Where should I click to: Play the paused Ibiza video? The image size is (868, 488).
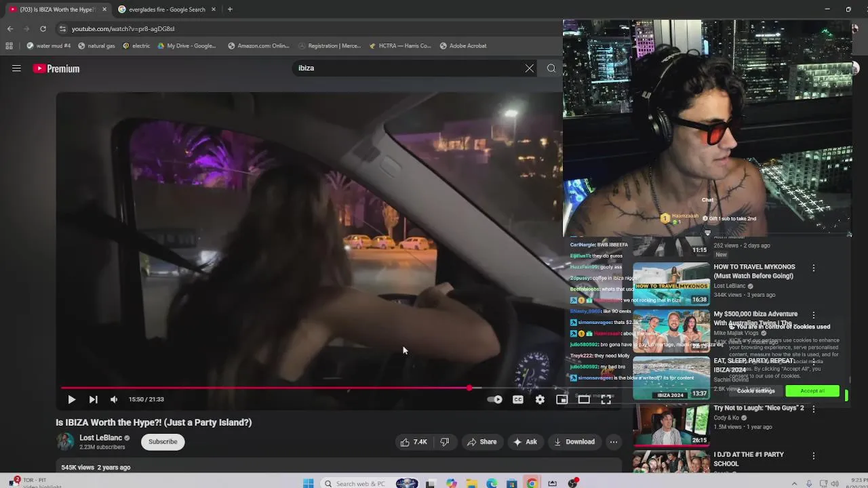point(71,400)
